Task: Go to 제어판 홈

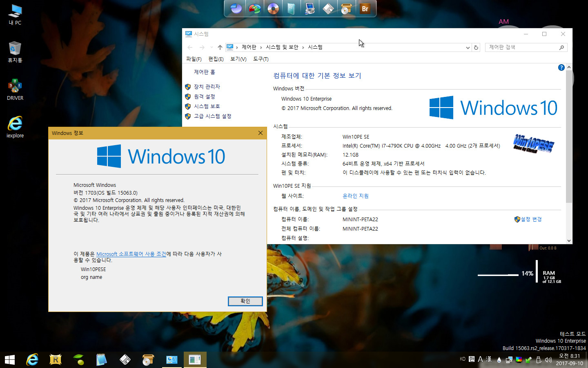Action: pos(205,72)
